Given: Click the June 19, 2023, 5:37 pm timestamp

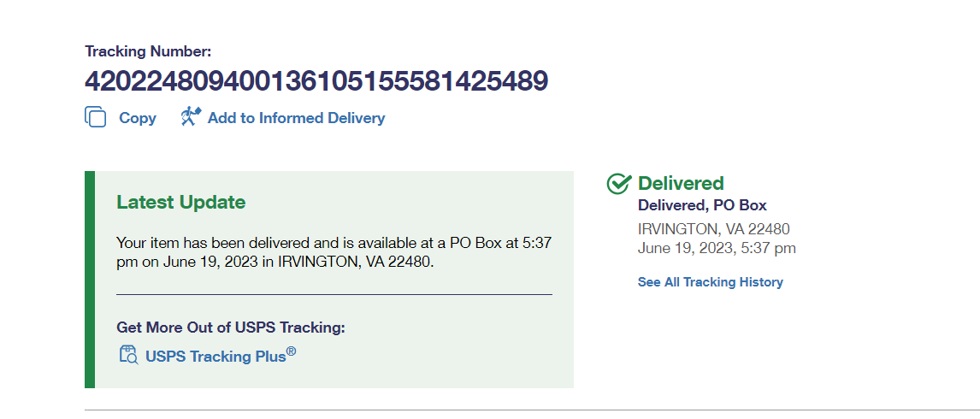Looking at the screenshot, I should pyautogui.click(x=717, y=248).
